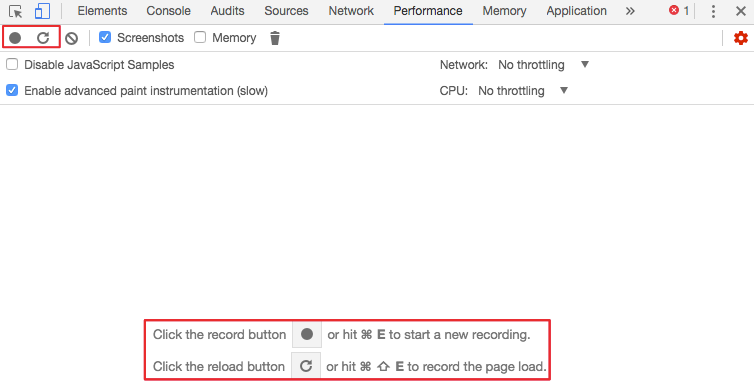This screenshot has height=387, width=754.
Task: Click the red error count badge
Action: coord(679,11)
